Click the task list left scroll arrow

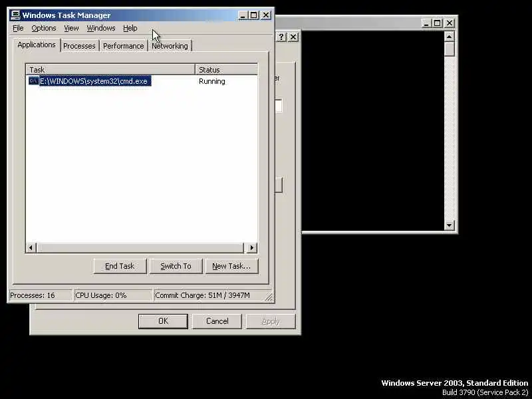point(31,247)
